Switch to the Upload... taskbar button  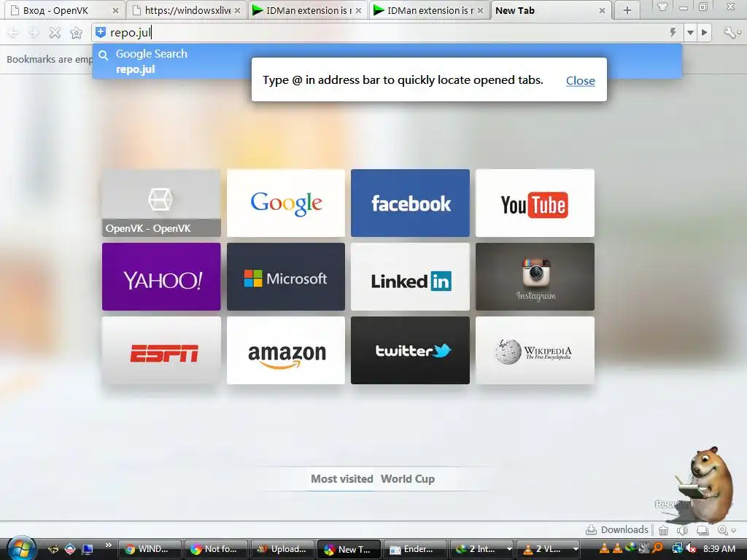point(282,549)
